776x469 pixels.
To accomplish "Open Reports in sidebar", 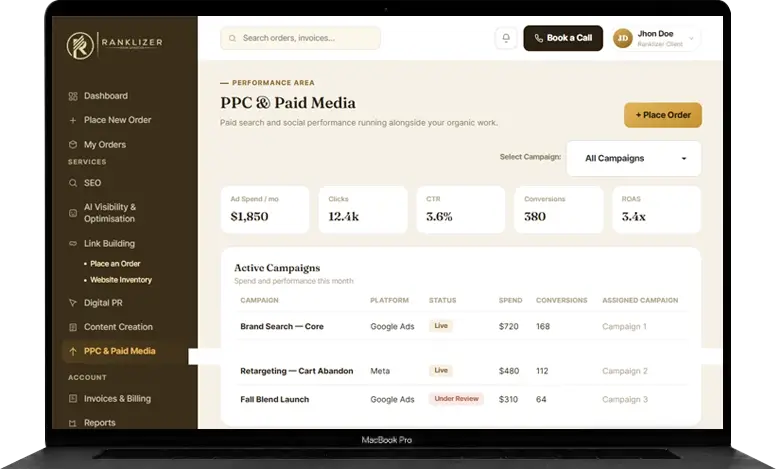I will coord(99,423).
